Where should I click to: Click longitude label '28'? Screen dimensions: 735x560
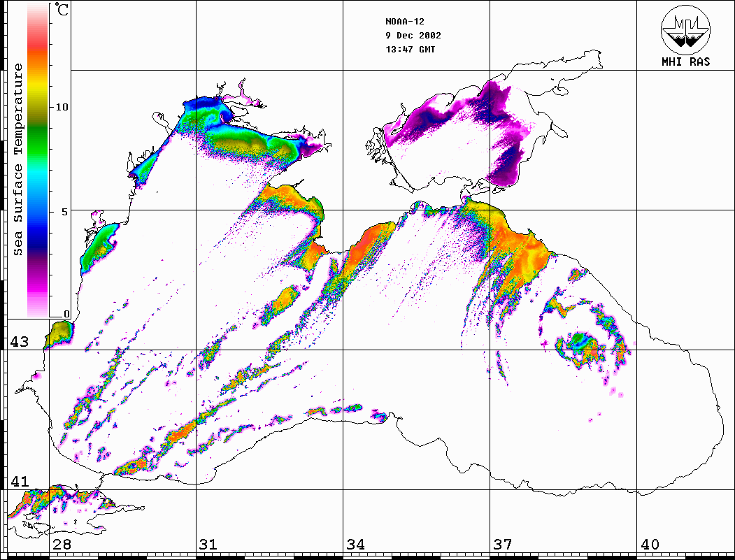coord(62,545)
